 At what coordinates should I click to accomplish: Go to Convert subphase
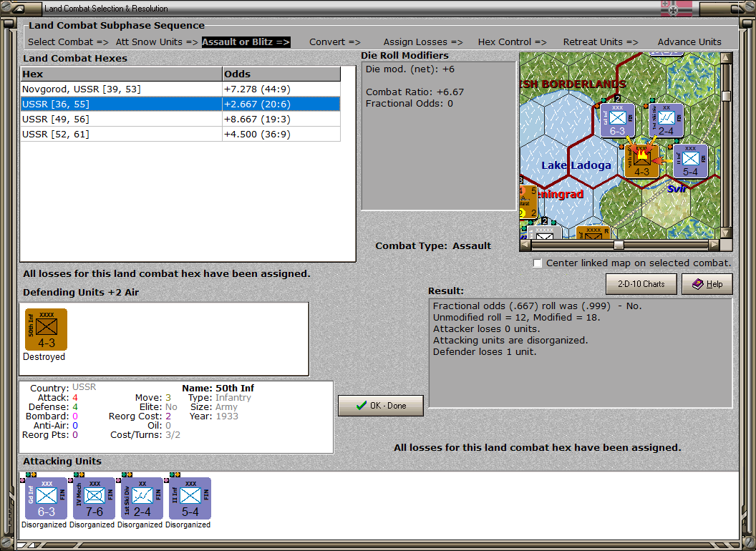[x=334, y=42]
